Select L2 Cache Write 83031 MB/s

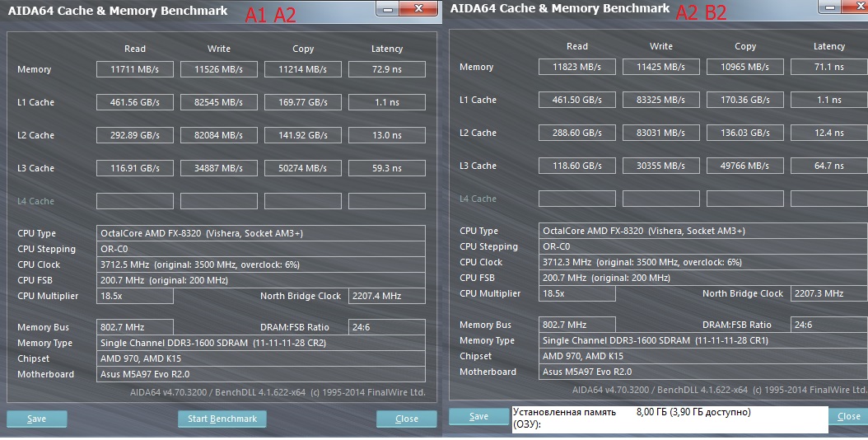click(x=661, y=133)
